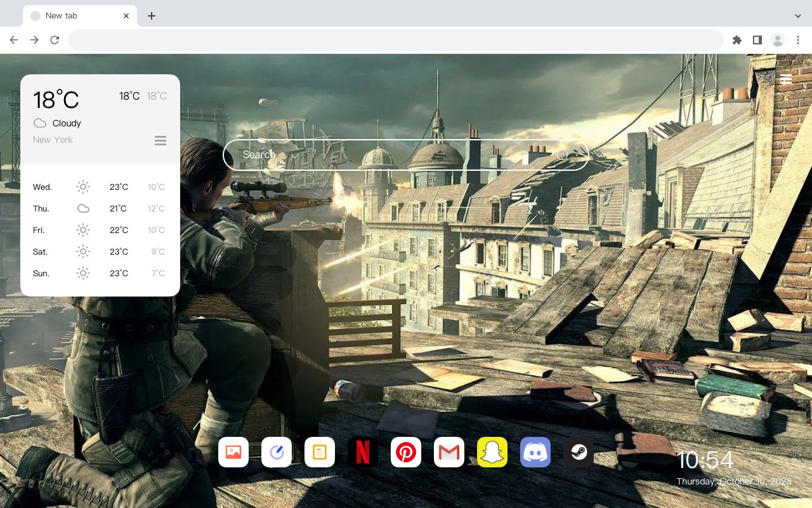812x508 pixels.
Task: Click Saturday's sunny forecast icon
Action: click(x=83, y=251)
